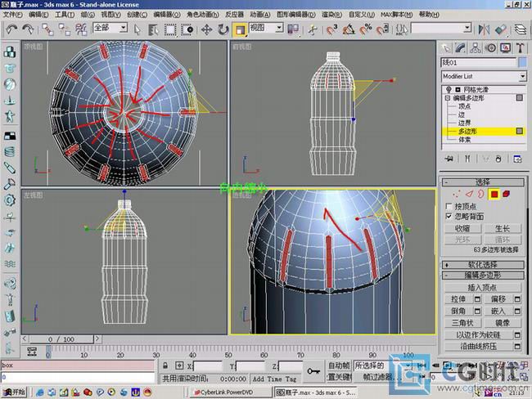Screen dimensions: 532x399
Task: Open the Display tab in the command panel
Action: [505, 48]
